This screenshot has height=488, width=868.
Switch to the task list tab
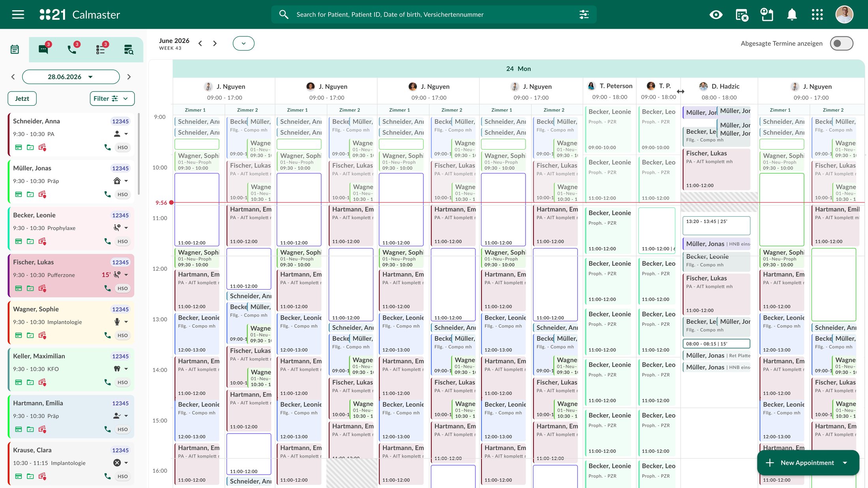(101, 49)
